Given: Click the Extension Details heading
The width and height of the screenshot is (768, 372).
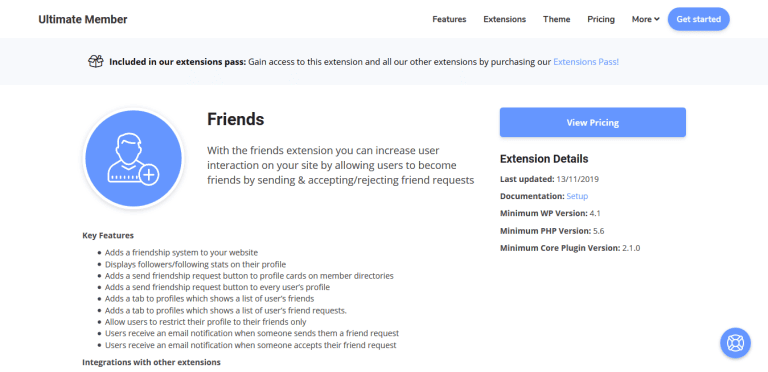Looking at the screenshot, I should point(544,159).
